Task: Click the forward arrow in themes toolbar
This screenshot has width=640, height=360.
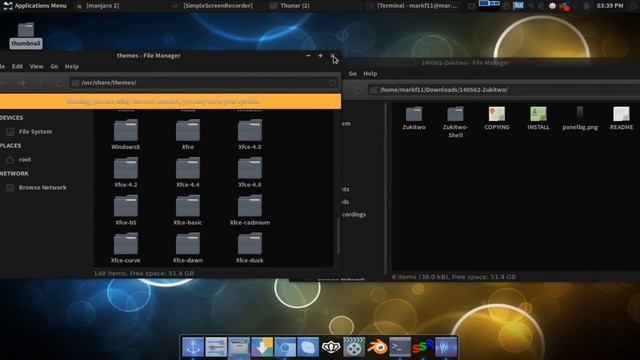Action: tap(21, 83)
